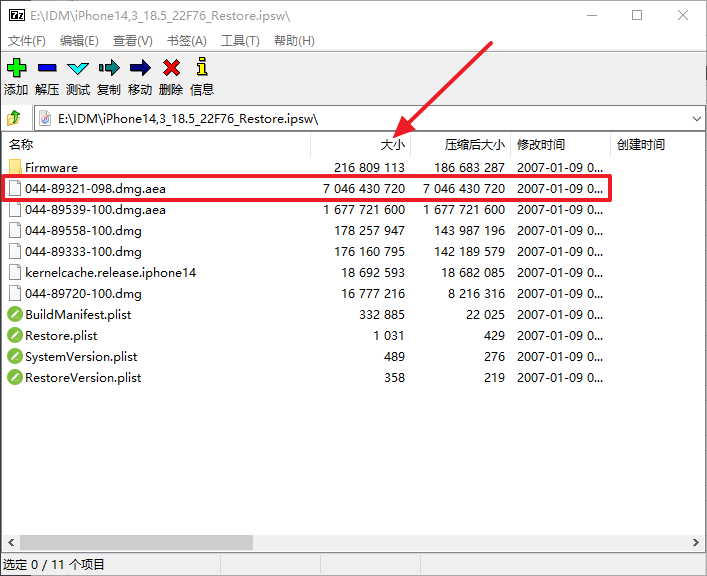Click file icon of 044-89558-100.dmg
Viewport: 707px width, 576px height.
coord(15,230)
